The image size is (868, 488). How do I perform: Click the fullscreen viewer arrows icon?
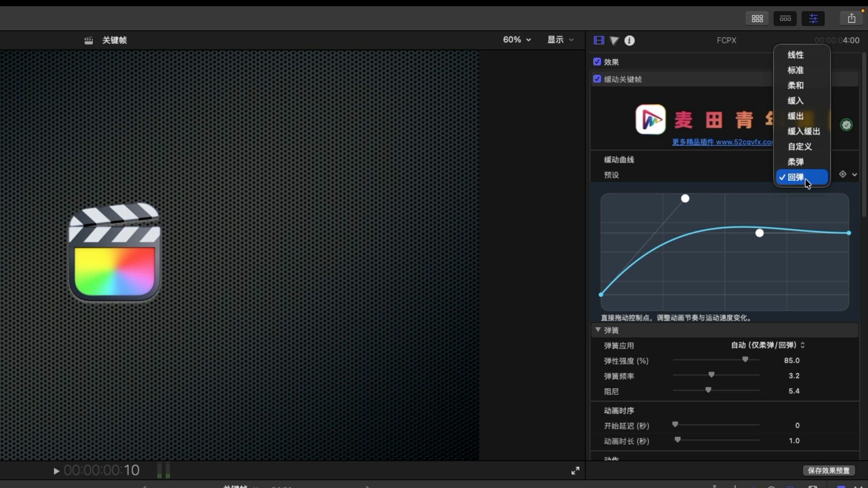click(575, 471)
